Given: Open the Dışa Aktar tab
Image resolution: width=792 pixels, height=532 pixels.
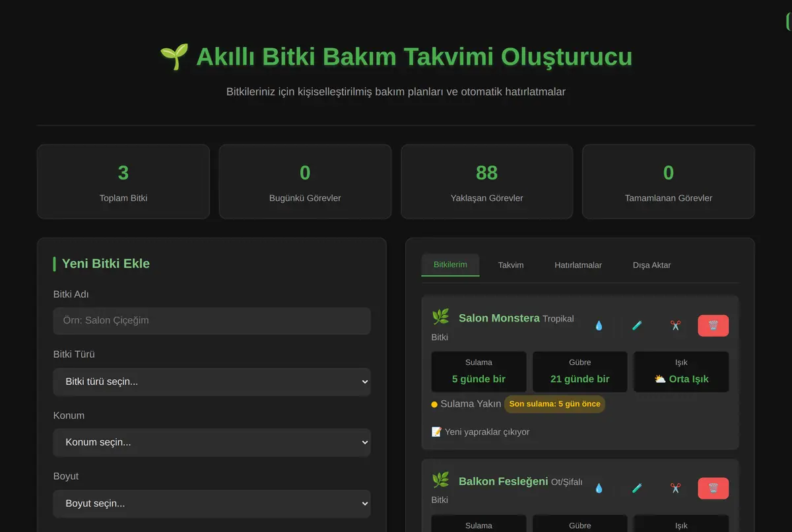Looking at the screenshot, I should (x=651, y=265).
